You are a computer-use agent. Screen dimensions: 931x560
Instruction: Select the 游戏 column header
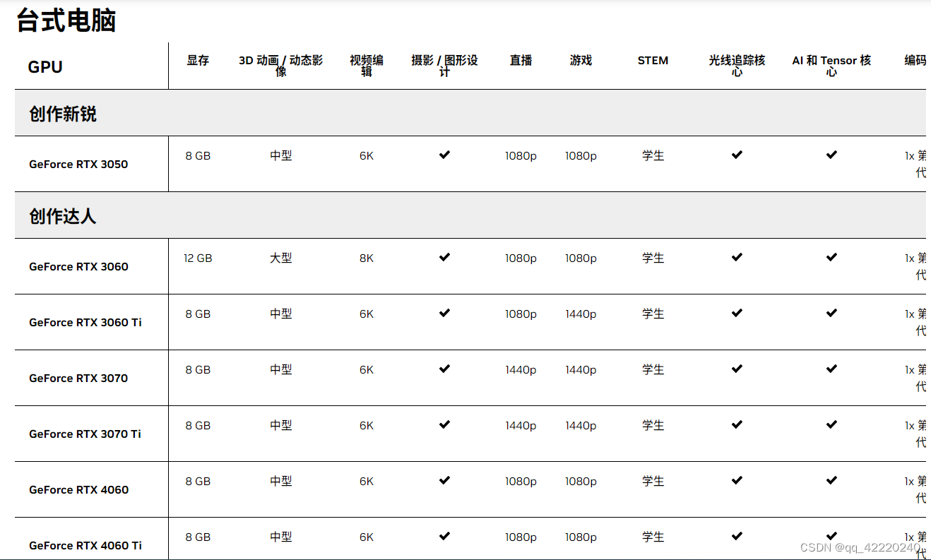tap(581, 61)
